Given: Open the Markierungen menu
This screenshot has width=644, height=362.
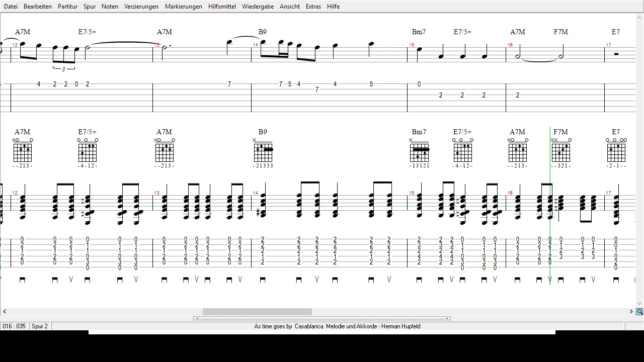Looking at the screenshot, I should coord(184,7).
